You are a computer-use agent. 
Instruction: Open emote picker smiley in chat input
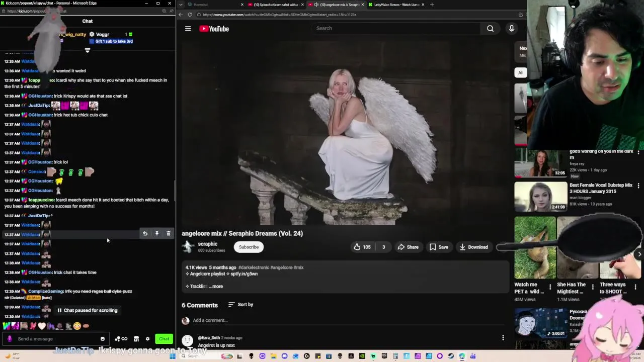click(x=103, y=339)
